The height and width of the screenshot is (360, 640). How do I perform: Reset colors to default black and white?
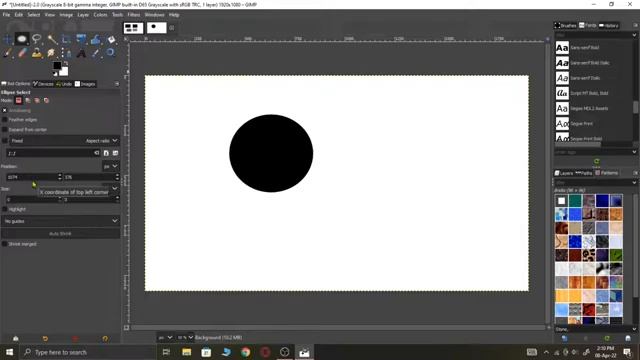tap(55, 74)
